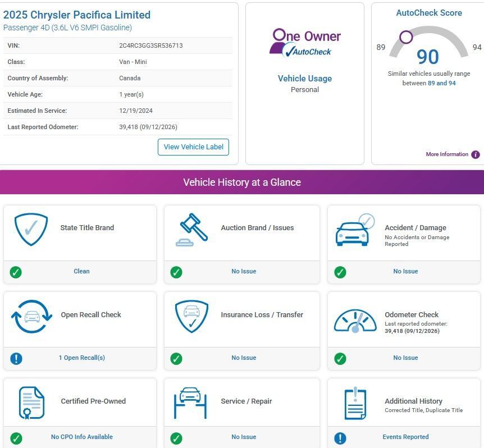This screenshot has width=484, height=448.
Task: Click the Accident / Damage card title
Action: tap(415, 228)
